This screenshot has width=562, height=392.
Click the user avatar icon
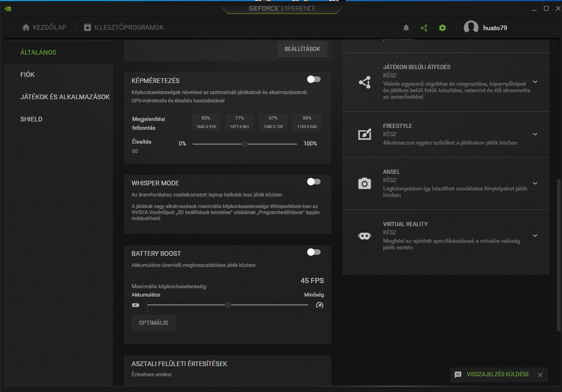pyautogui.click(x=471, y=28)
